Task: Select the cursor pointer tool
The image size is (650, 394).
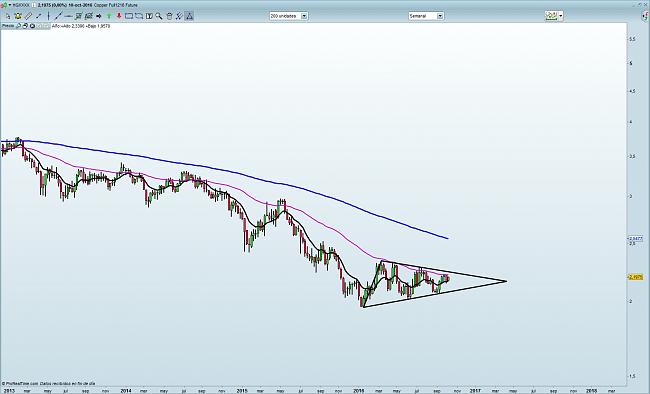Action: click(x=8, y=16)
